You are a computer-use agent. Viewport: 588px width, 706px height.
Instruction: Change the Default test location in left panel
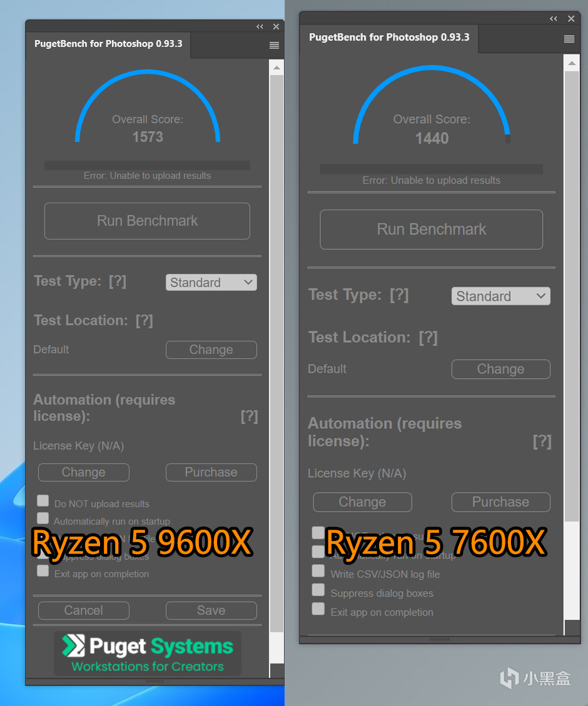[211, 350]
